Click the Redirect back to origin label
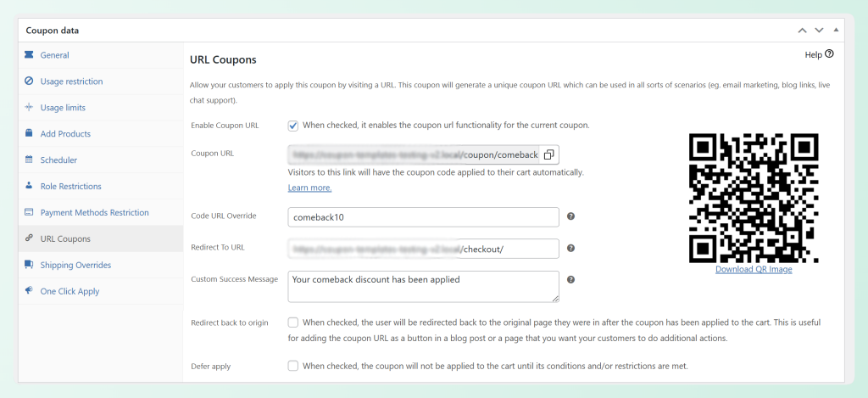Viewport: 868px width, 398px height. (x=230, y=322)
